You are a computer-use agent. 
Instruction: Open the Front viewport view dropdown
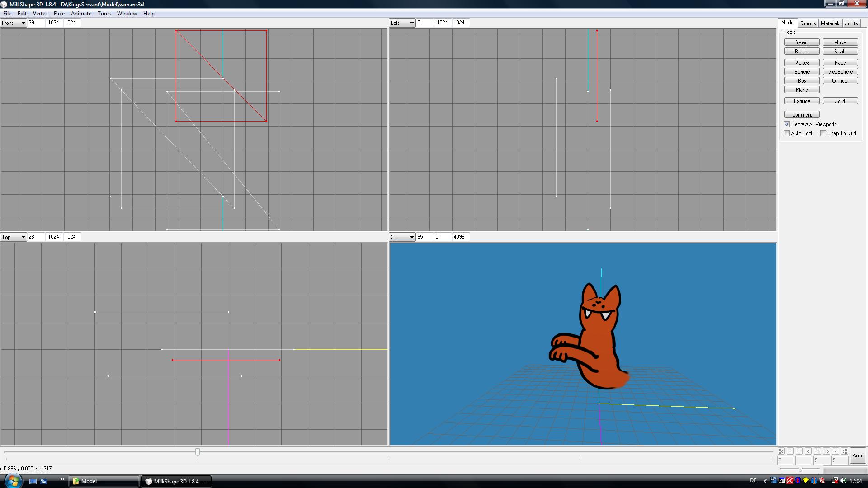pos(14,23)
